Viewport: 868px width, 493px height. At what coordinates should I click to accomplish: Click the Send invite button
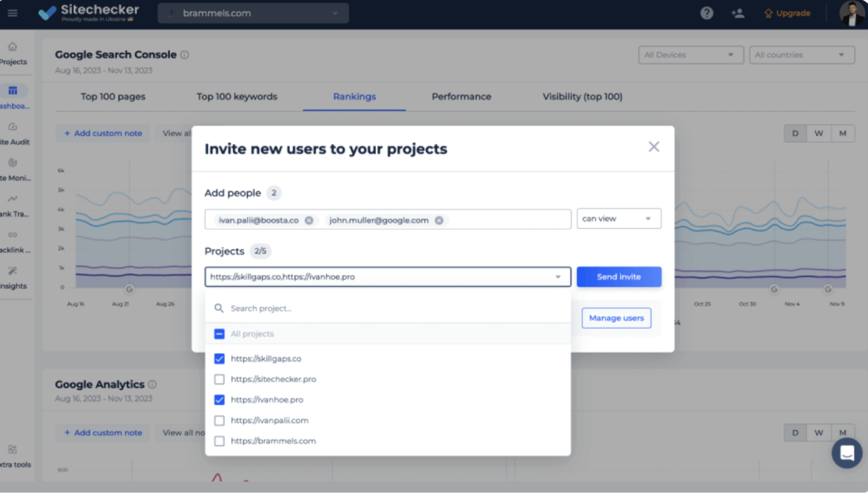(618, 277)
